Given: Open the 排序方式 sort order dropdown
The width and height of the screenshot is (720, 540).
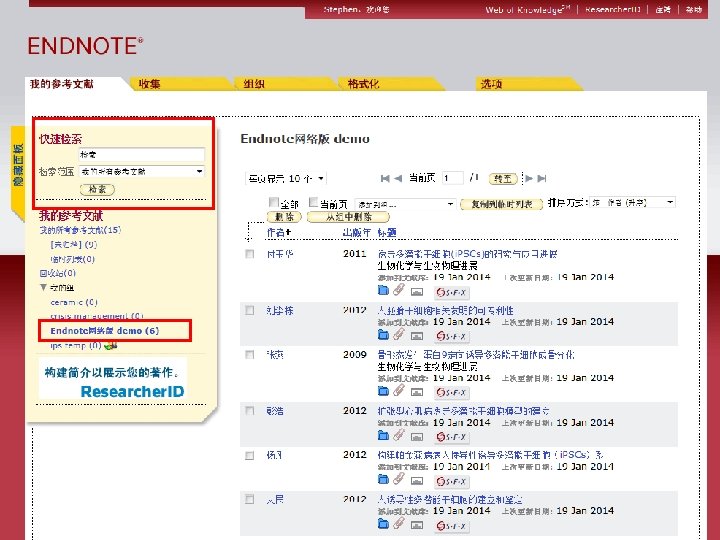Looking at the screenshot, I should 632,202.
